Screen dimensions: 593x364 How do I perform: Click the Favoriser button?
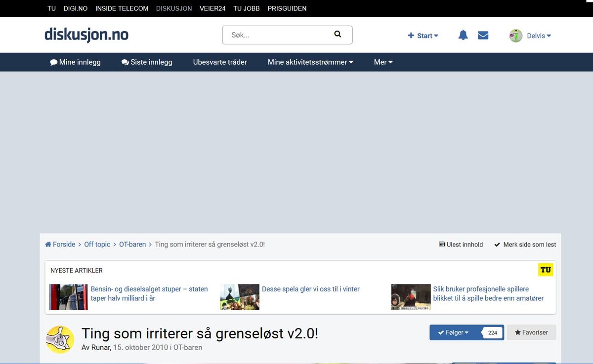point(531,332)
